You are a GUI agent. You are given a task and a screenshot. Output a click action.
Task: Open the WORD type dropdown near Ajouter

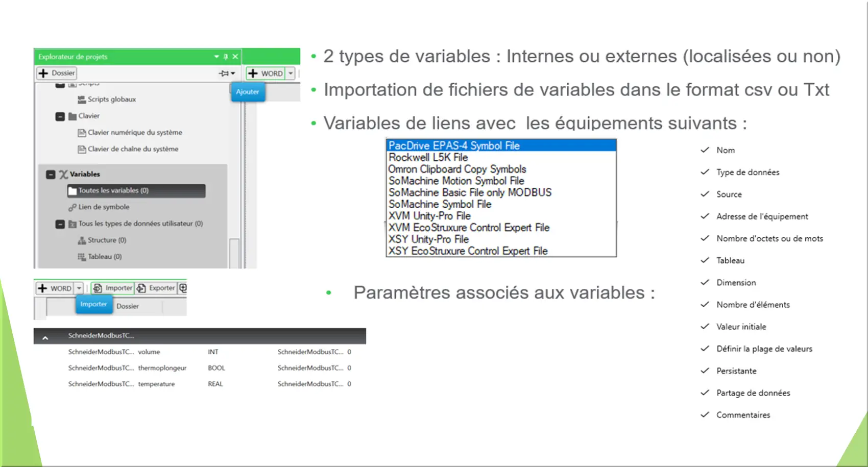pos(291,73)
